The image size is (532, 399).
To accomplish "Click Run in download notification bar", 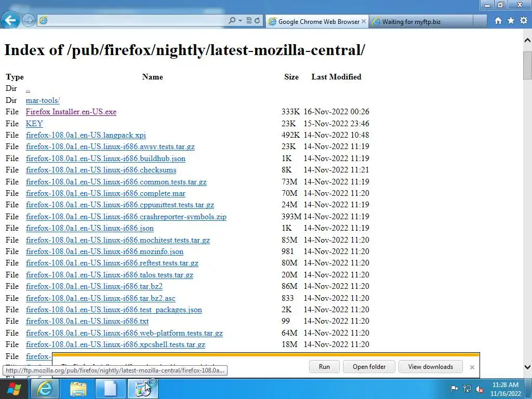I will click(x=324, y=366).
